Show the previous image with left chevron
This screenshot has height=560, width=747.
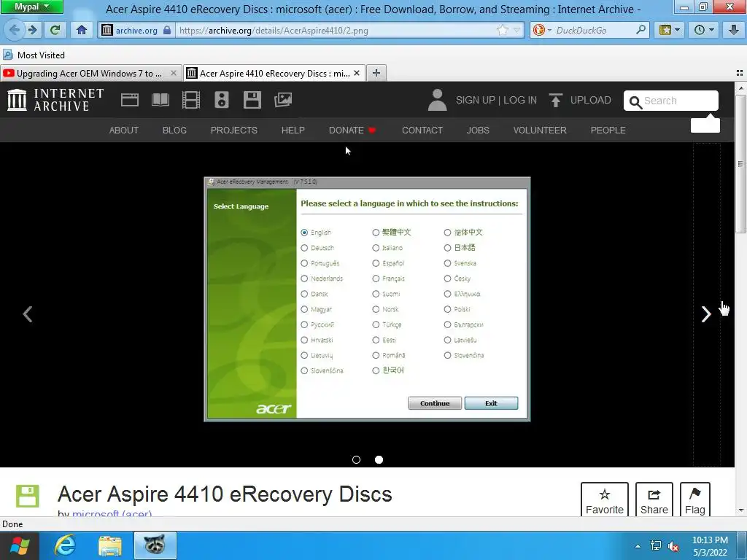click(x=28, y=314)
